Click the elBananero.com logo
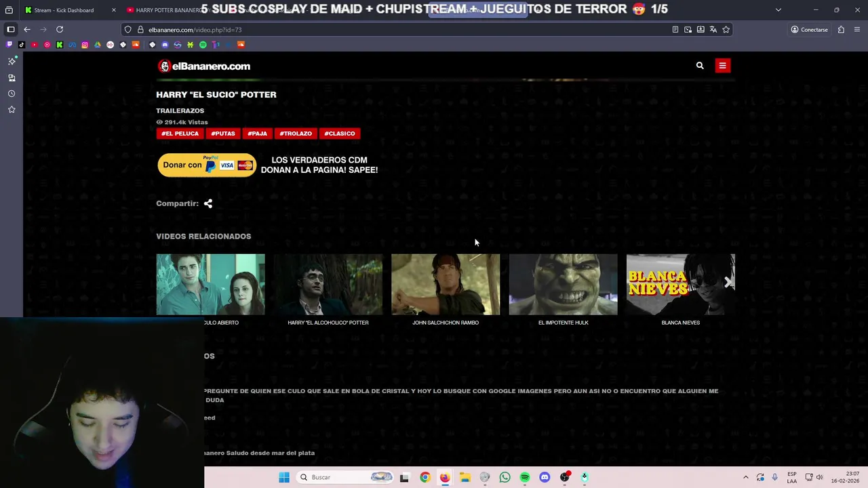This screenshot has width=868, height=488. tap(204, 66)
